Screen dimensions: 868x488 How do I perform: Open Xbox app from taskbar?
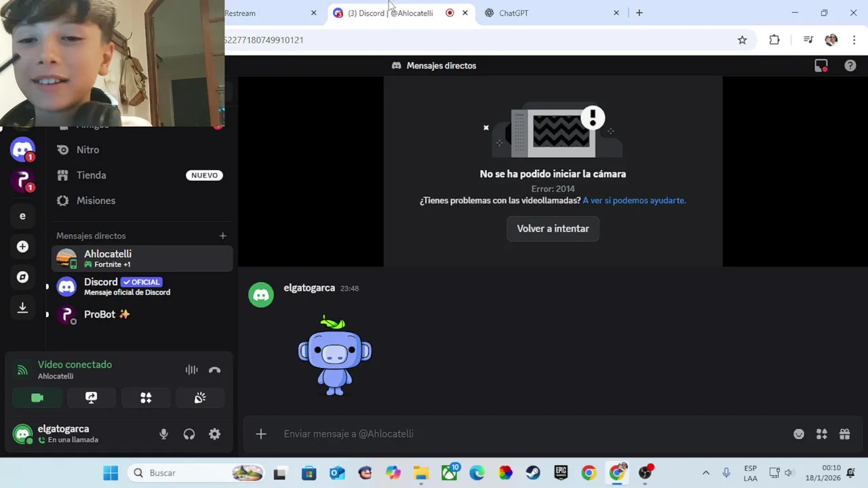(x=449, y=473)
